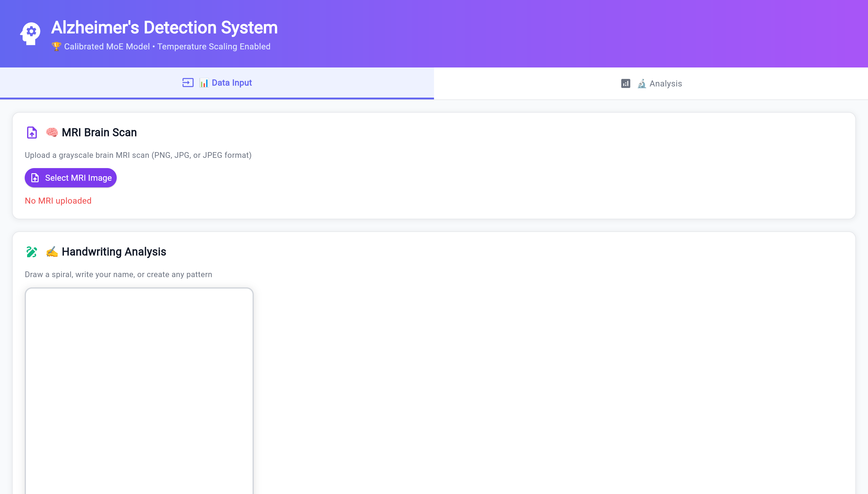Viewport: 868px width, 494px height.
Task: Click the writing hand emoji icon
Action: tap(52, 252)
